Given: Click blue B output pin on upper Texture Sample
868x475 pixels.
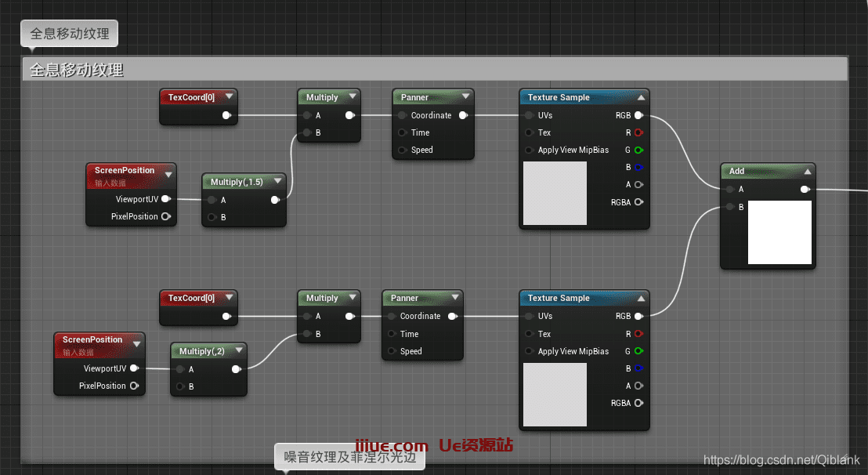Looking at the screenshot, I should coord(638,167).
